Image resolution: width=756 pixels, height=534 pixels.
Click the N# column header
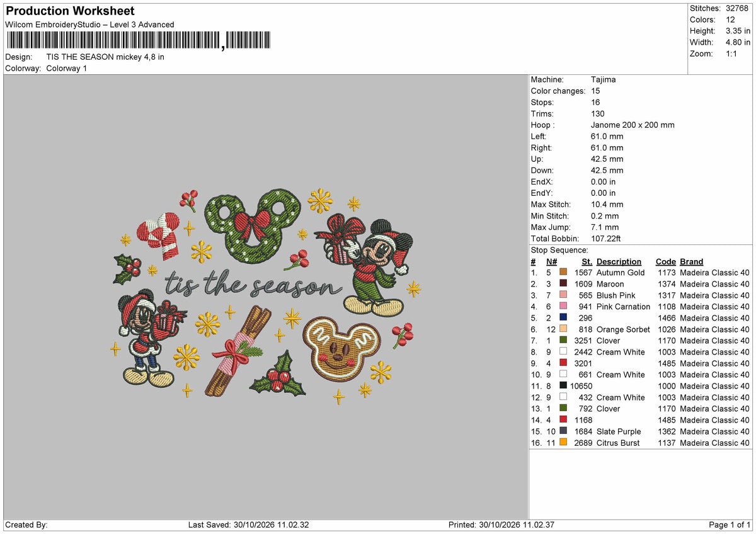551,261
